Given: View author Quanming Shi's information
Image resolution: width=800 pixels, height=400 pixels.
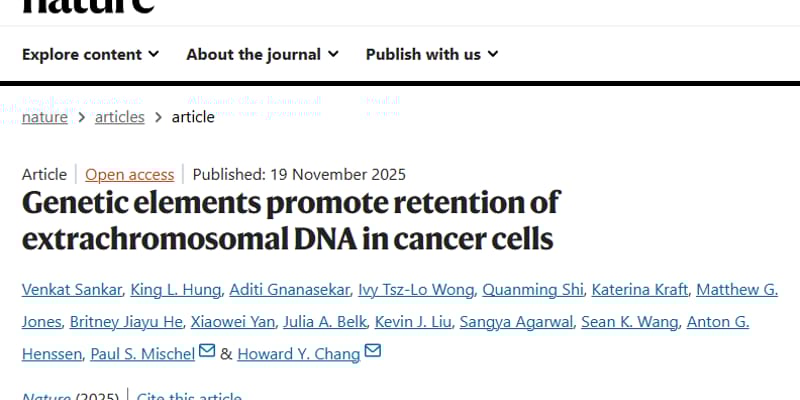Looking at the screenshot, I should [x=530, y=290].
